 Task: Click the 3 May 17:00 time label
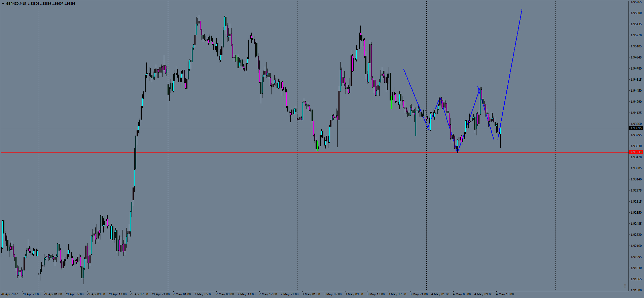397,294
